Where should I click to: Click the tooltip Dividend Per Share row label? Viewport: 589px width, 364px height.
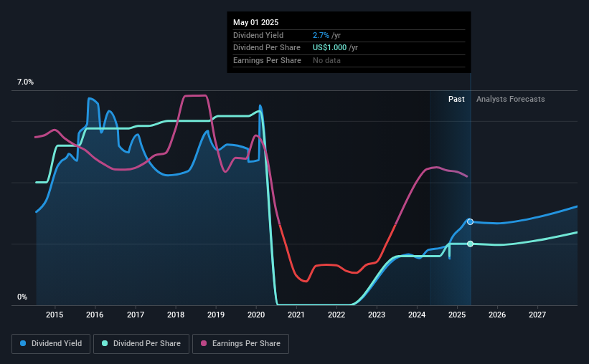pyautogui.click(x=267, y=48)
